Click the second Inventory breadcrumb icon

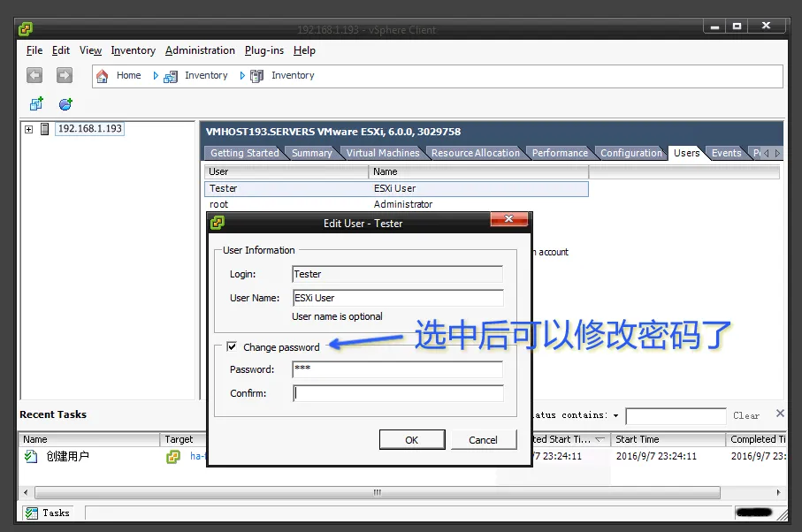point(256,76)
